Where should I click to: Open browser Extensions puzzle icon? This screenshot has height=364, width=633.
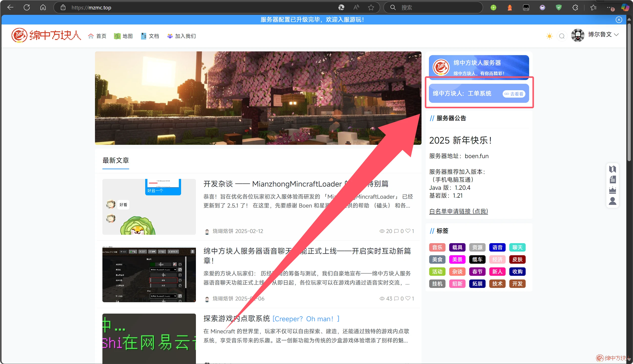575,7
